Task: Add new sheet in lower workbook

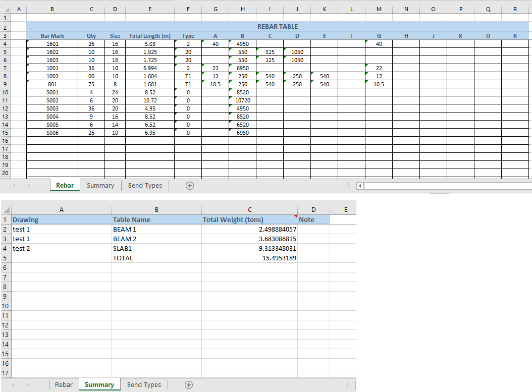Action: pos(189,385)
